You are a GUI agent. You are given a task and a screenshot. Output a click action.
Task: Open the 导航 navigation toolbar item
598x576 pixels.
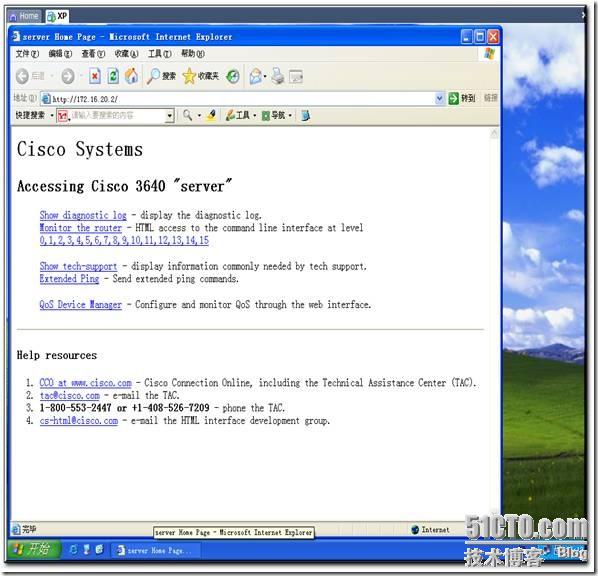tap(274, 115)
